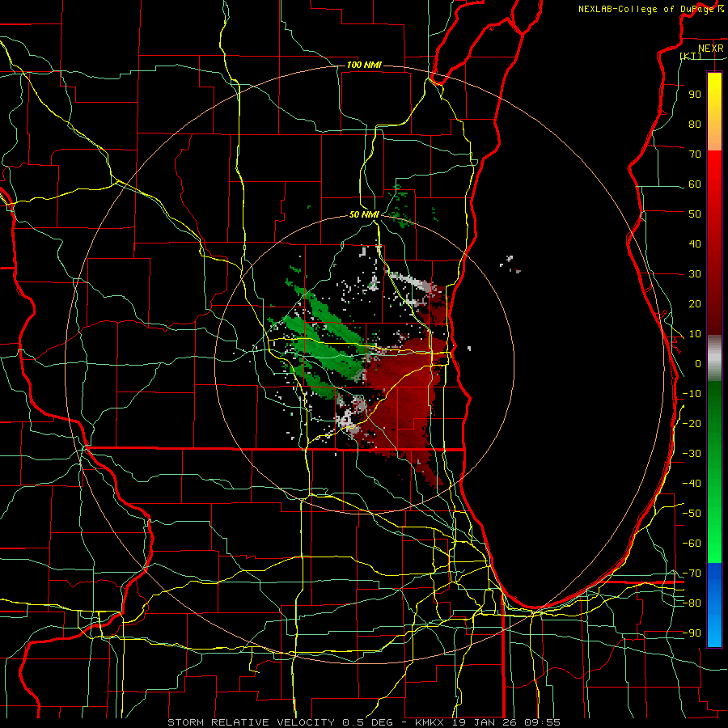The width and height of the screenshot is (728, 728).
Task: Click the NEXR label above the color bar
Action: click(711, 49)
